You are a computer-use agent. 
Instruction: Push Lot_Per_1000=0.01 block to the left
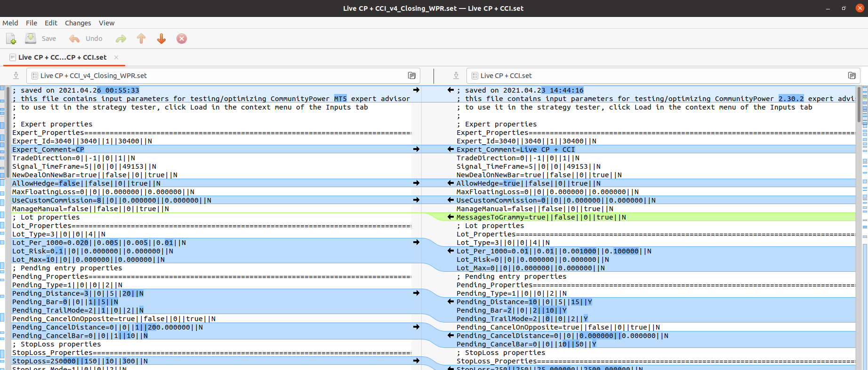(450, 251)
